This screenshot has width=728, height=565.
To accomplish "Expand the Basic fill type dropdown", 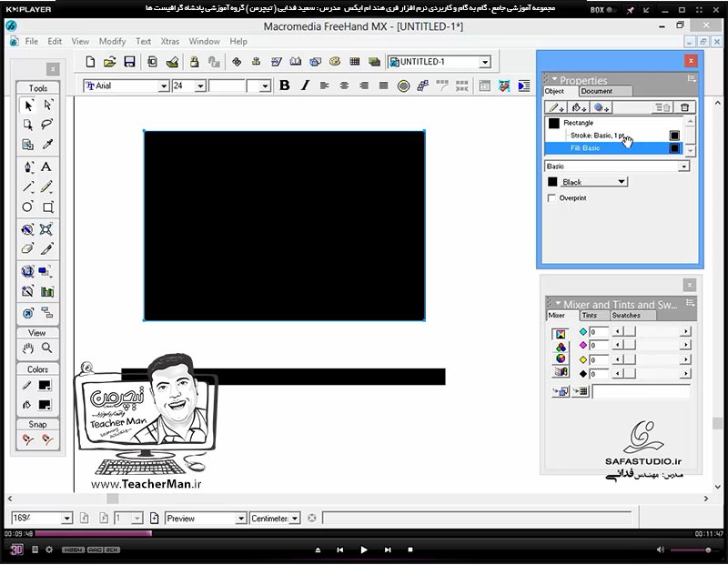I will pyautogui.click(x=683, y=166).
